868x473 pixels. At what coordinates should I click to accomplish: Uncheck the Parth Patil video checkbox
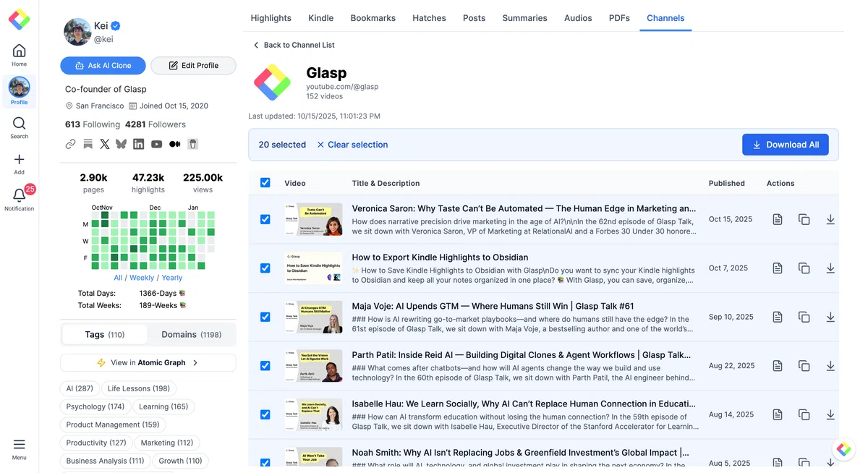coord(265,366)
